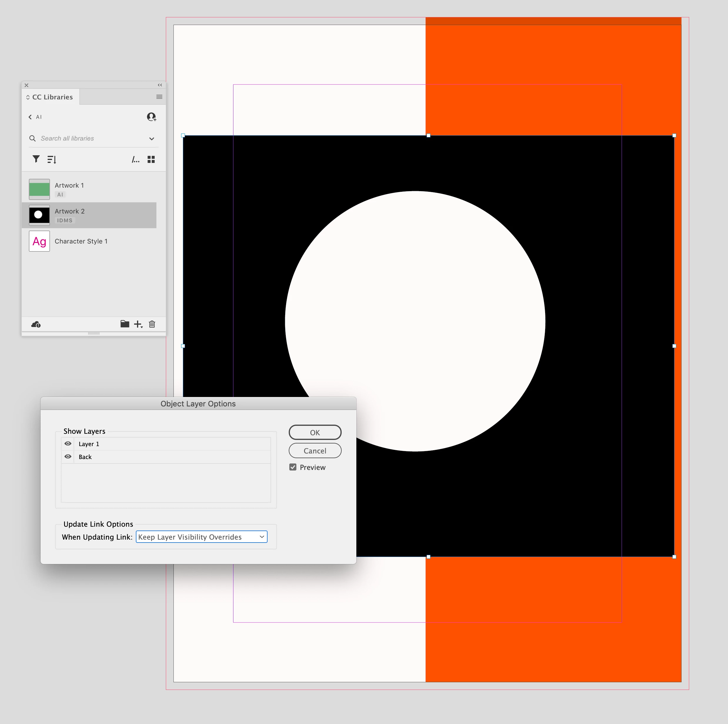This screenshot has width=728, height=724.
Task: Create new library group folder icon
Action: [125, 324]
